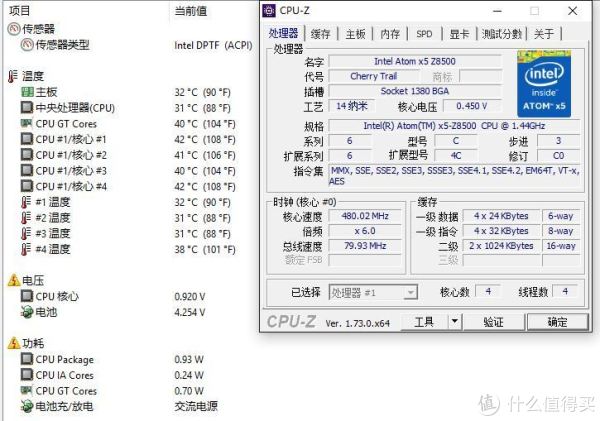Click the #3 温度 thermometer icon
Screen dimensions: 600x421
pyautogui.click(x=26, y=233)
